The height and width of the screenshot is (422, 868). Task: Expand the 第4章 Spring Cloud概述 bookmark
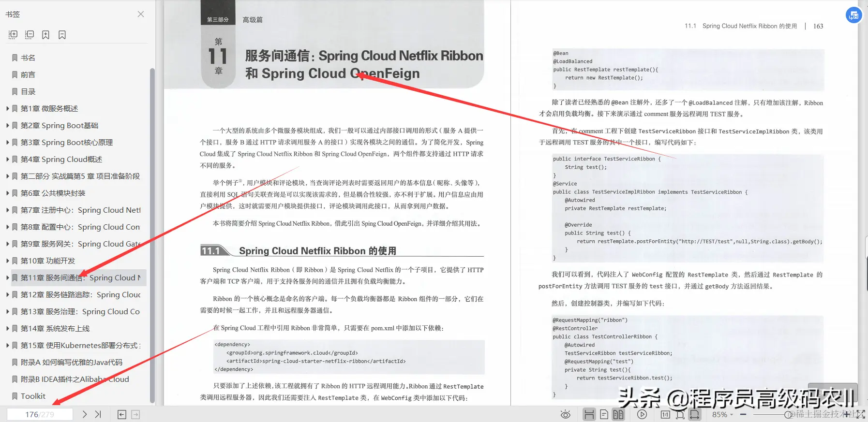[8, 159]
